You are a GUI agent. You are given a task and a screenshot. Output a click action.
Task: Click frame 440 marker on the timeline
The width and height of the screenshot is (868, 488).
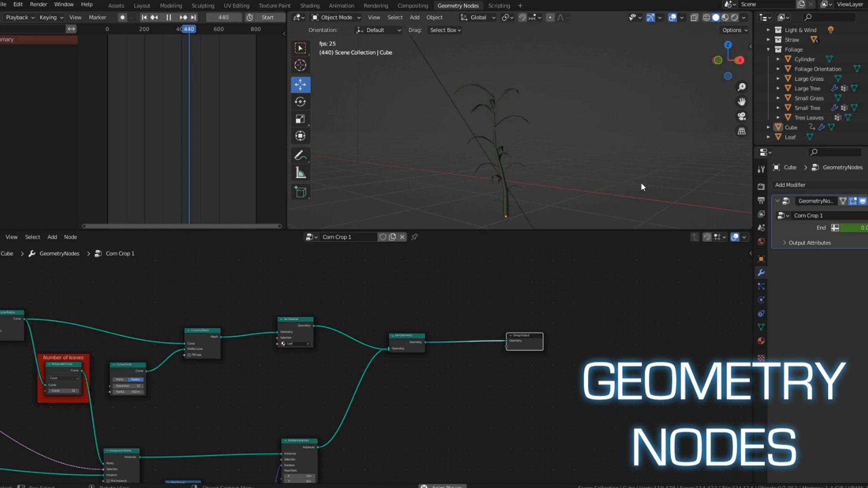pos(189,28)
